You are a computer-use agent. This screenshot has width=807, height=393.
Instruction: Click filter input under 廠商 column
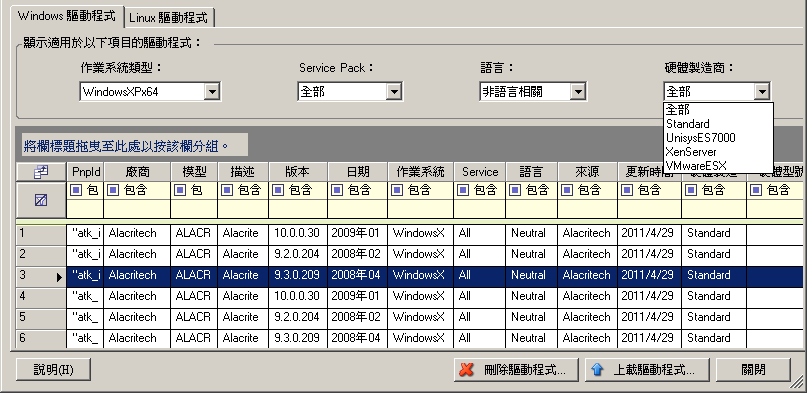coord(137,209)
